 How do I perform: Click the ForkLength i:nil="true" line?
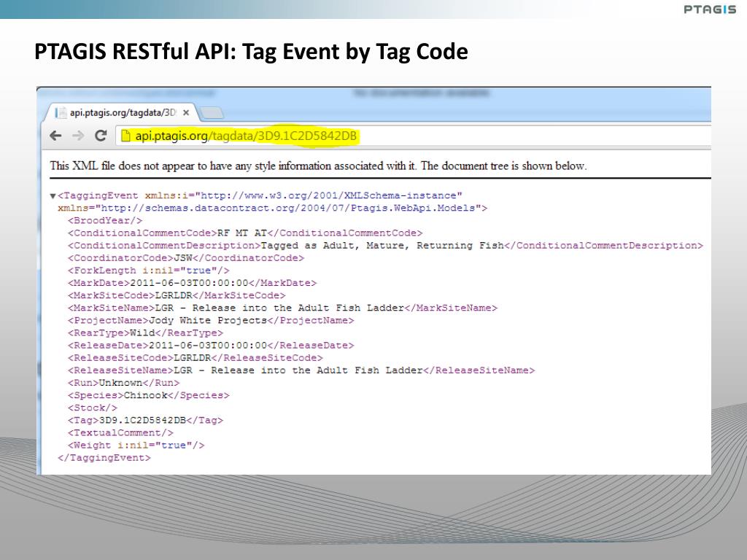tap(149, 271)
